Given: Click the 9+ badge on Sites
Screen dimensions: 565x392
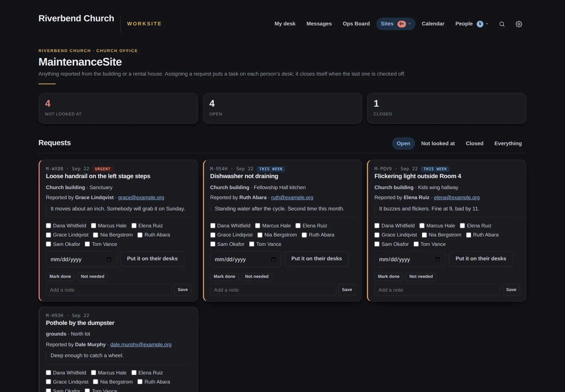Looking at the screenshot, I should (x=401, y=24).
